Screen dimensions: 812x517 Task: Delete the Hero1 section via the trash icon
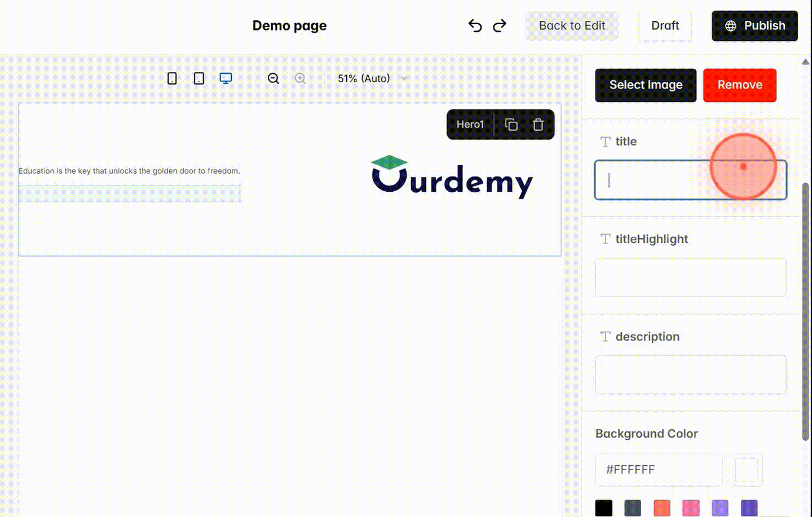pyautogui.click(x=538, y=124)
